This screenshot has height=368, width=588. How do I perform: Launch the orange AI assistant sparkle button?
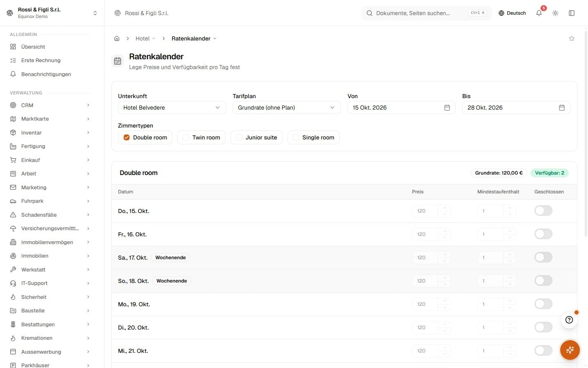point(570,350)
